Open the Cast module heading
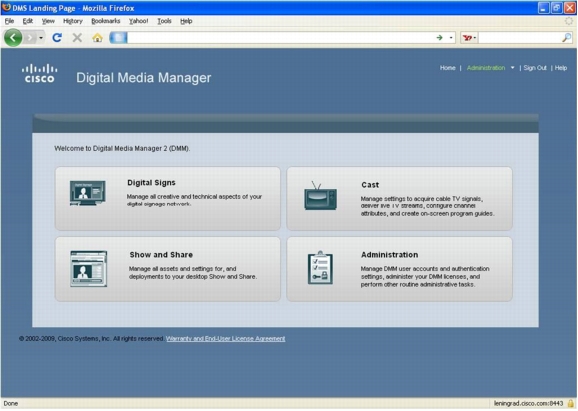The height and width of the screenshot is (411, 578). (370, 185)
